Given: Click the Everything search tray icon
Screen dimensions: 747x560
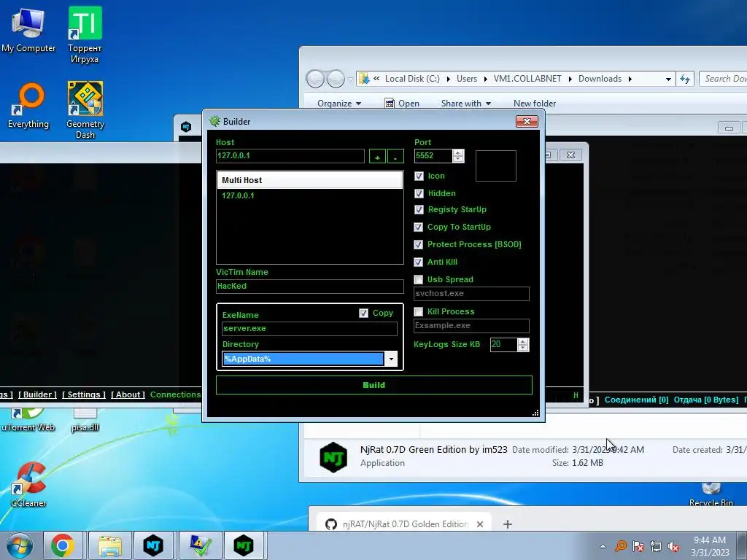Looking at the screenshot, I should [x=621, y=546].
